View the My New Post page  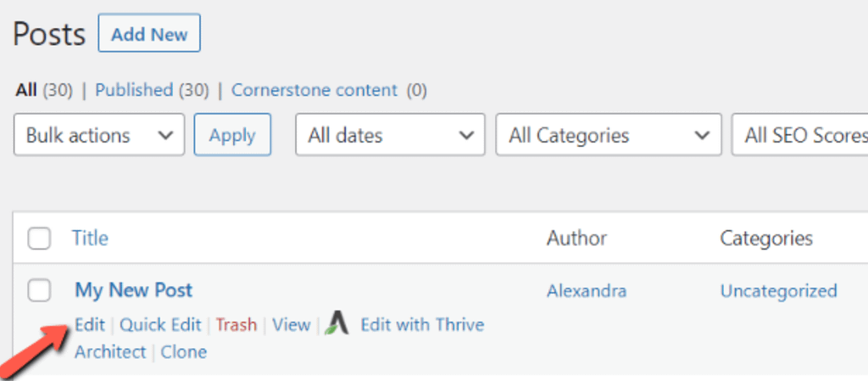point(292,324)
